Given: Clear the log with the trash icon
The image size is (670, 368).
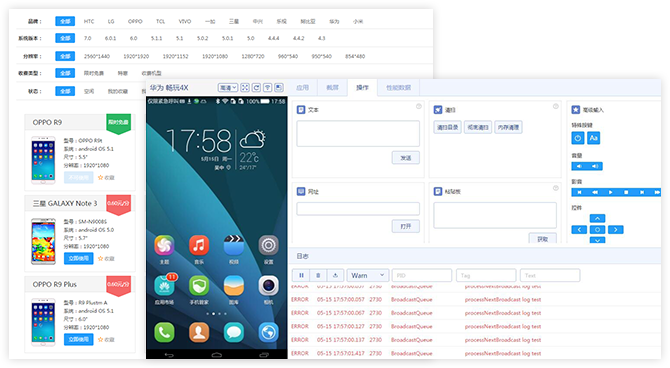Looking at the screenshot, I should [318, 275].
